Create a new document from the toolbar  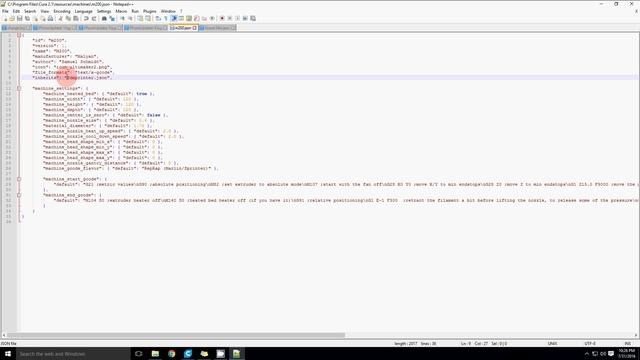click(x=5, y=18)
